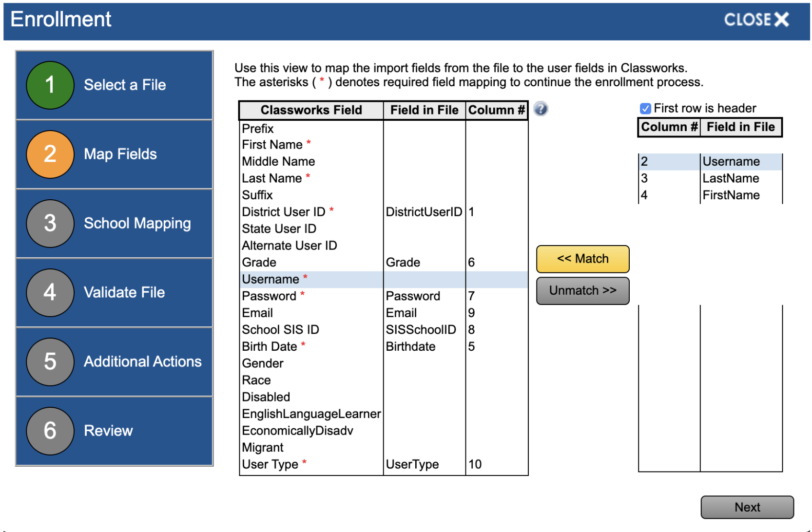Select the School SIS ID field row
The image size is (812, 532).
tap(384, 330)
